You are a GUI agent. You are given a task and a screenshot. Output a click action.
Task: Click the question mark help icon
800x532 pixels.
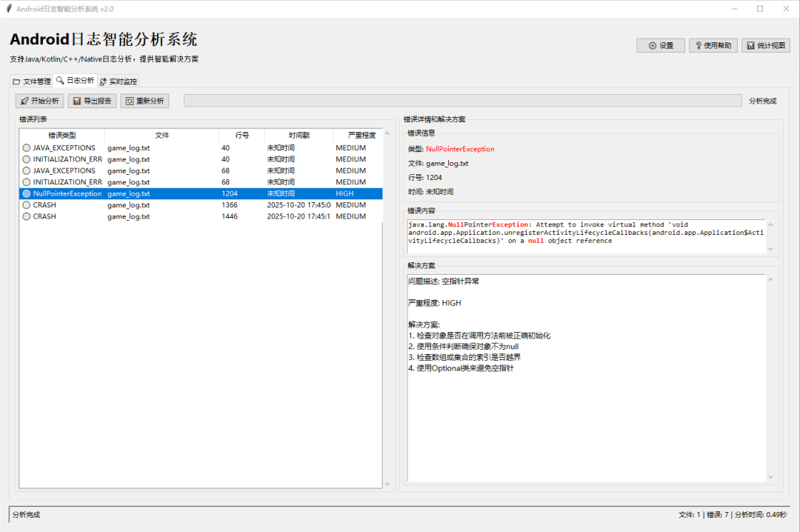(699, 45)
